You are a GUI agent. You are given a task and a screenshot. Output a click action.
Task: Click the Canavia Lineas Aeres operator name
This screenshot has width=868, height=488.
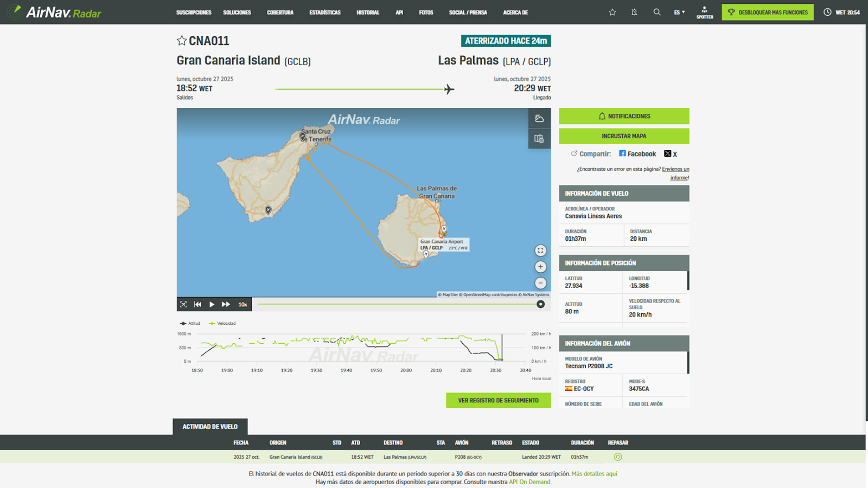point(593,216)
